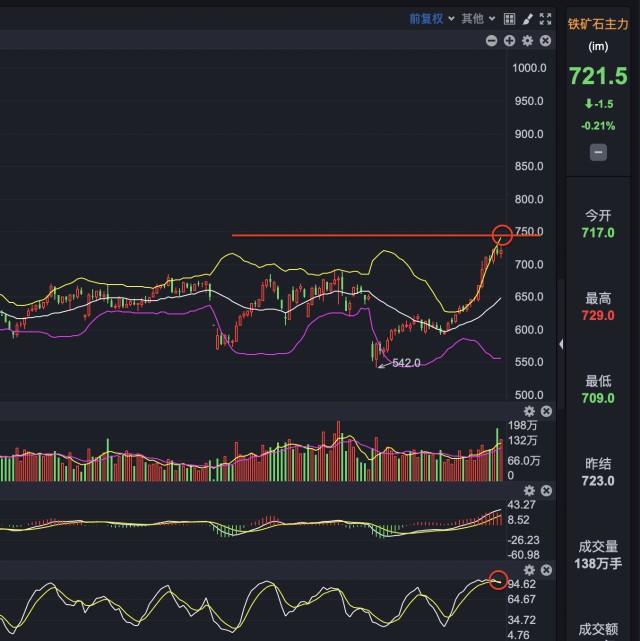Click the -1.5 price change value
The image size is (640, 641).
coord(599,104)
